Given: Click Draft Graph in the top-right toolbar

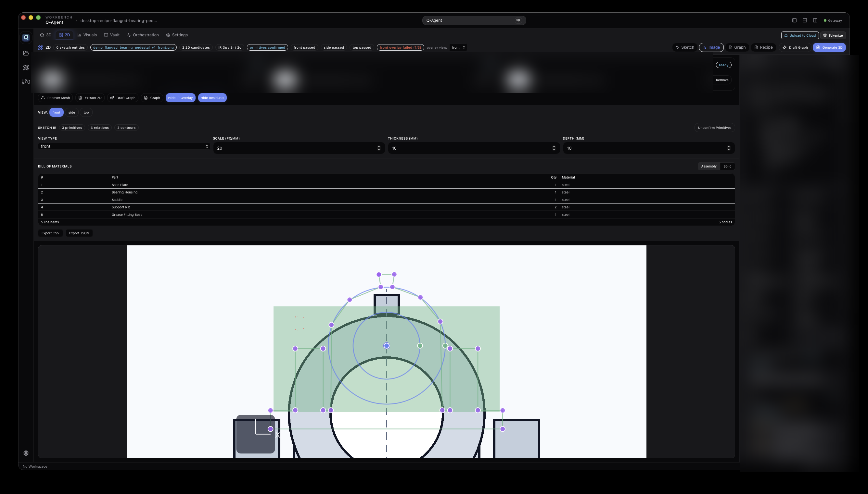Looking at the screenshot, I should 795,47.
